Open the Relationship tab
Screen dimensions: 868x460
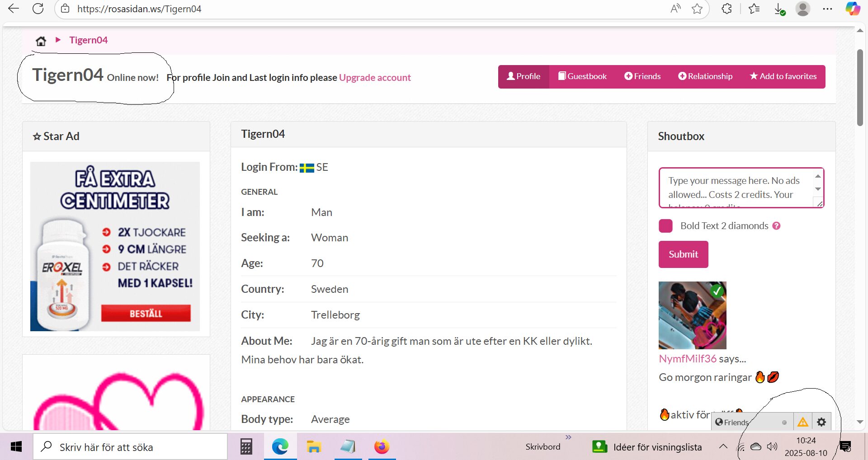click(x=705, y=76)
